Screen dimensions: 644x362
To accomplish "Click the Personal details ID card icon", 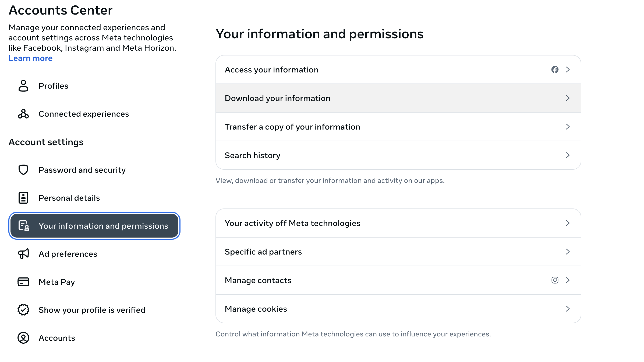I will (x=23, y=198).
